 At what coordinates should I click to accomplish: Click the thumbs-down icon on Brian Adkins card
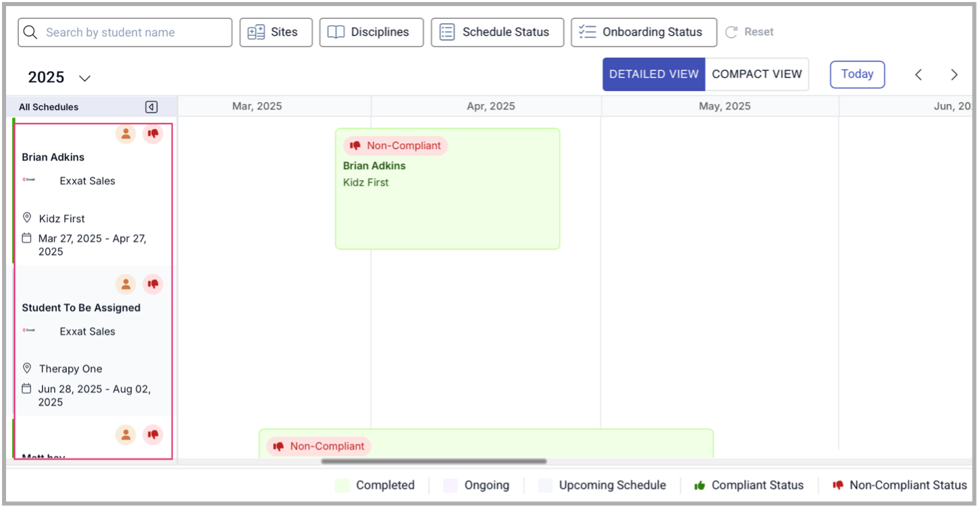pyautogui.click(x=153, y=134)
